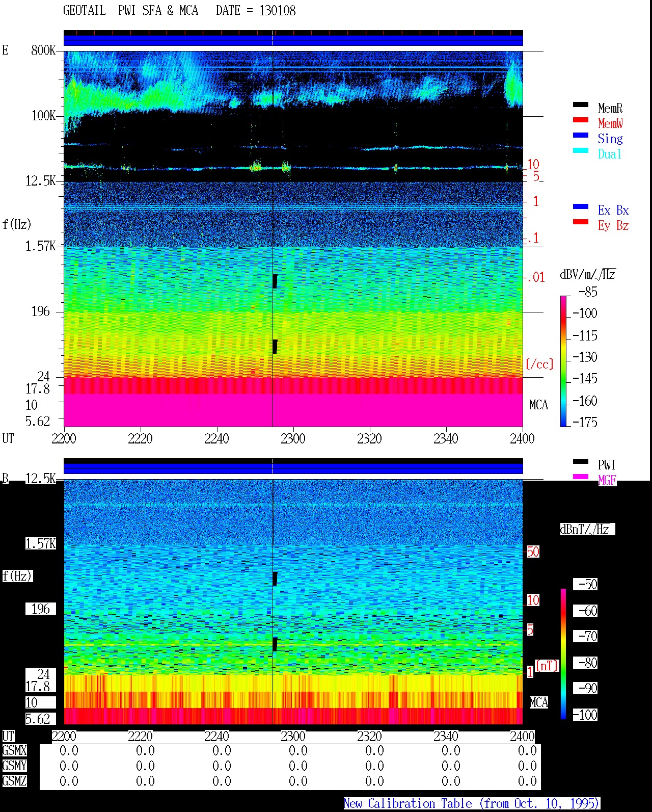
Task: Click the E panel MCA label
Action: (539, 405)
